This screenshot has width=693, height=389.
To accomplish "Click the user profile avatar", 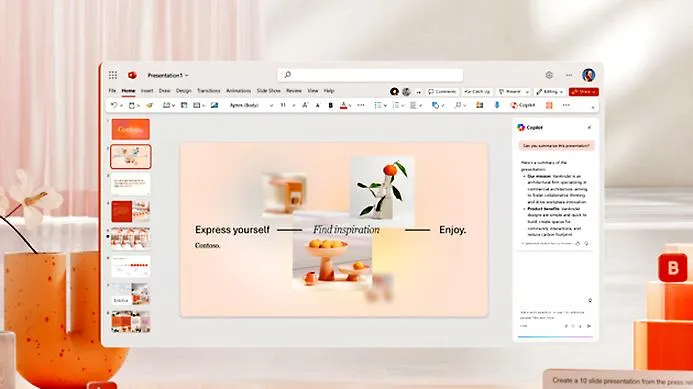I will [x=588, y=75].
